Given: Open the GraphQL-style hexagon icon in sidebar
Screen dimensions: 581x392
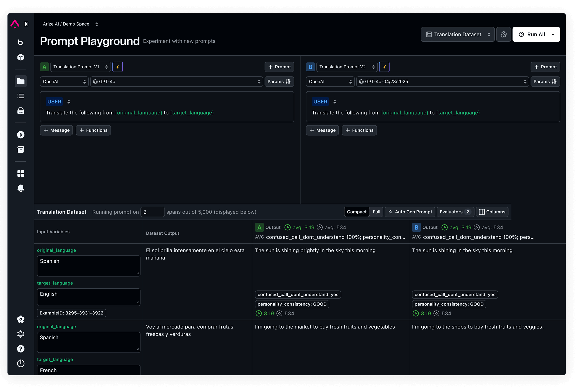Looking at the screenshot, I should tap(21, 334).
